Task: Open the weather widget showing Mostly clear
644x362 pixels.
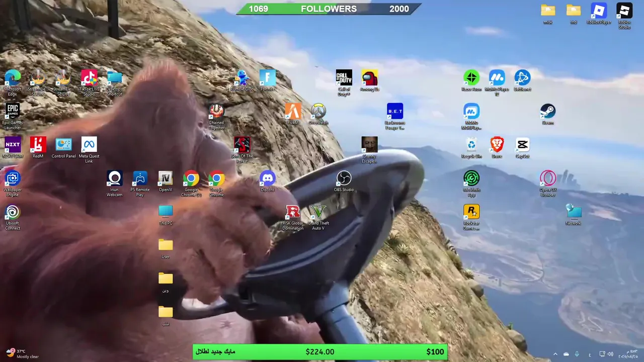Action: (x=22, y=354)
